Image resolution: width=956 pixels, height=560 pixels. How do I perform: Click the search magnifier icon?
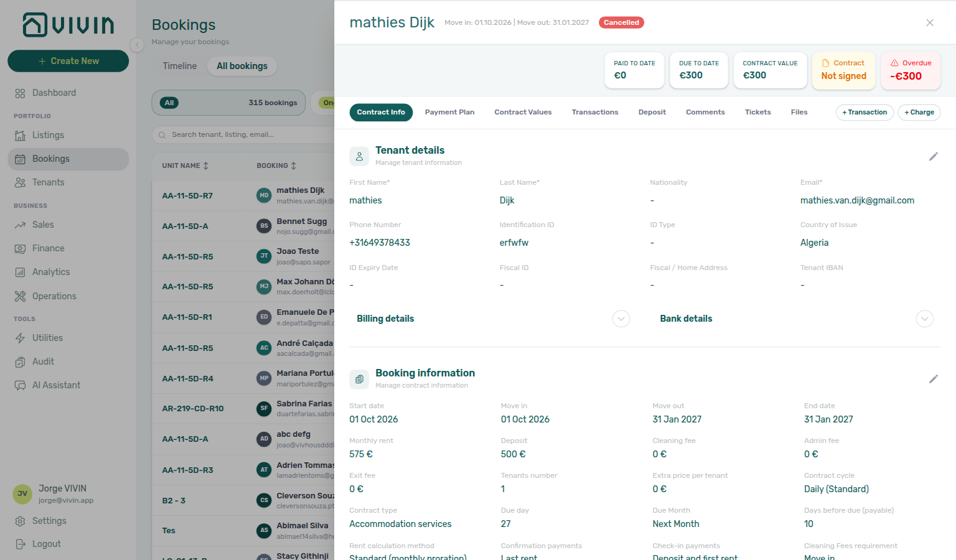point(162,134)
